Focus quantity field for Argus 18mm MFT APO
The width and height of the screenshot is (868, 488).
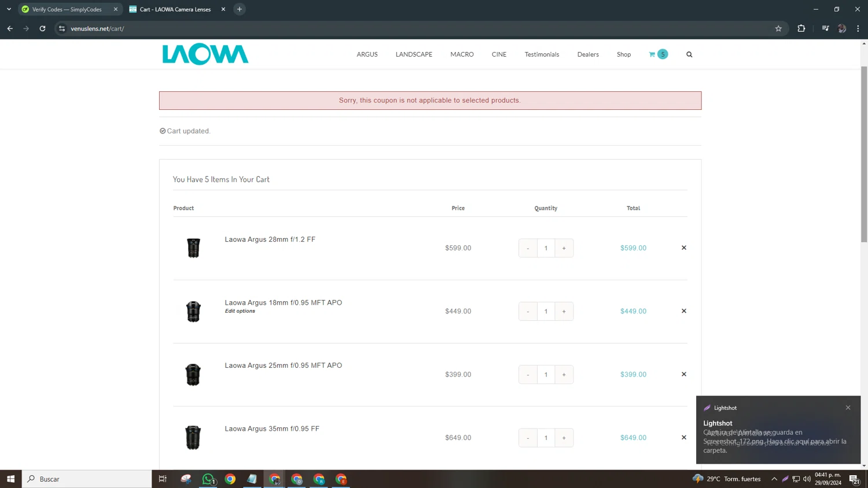pos(546,311)
